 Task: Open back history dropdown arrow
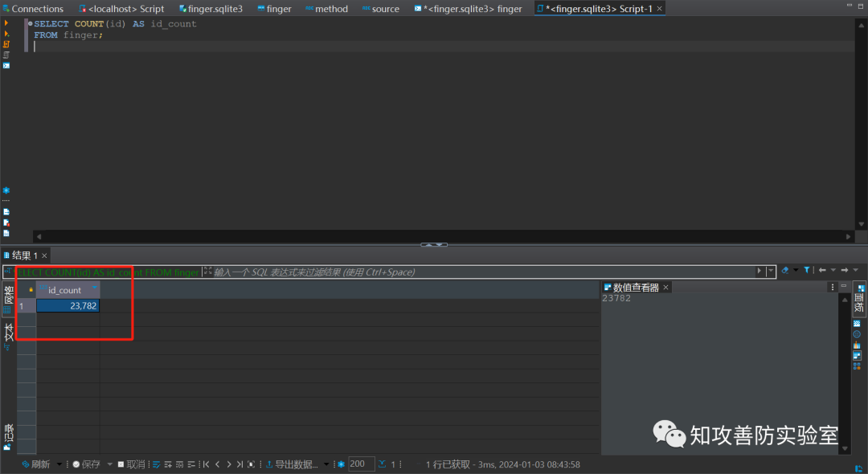(x=833, y=270)
